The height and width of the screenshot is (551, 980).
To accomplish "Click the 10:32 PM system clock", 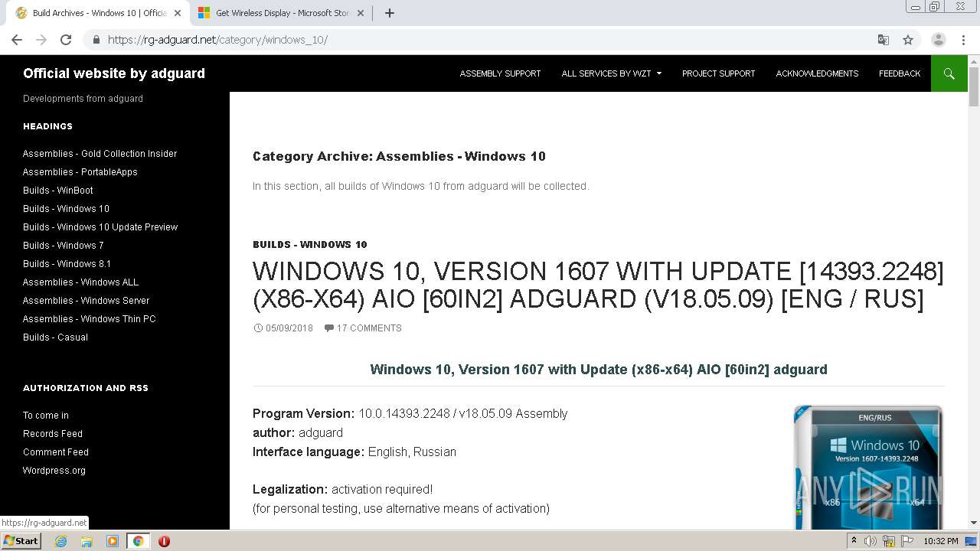I will pos(941,541).
